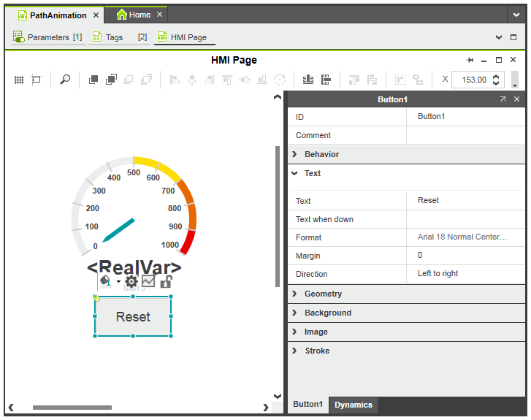Click the bring to front icon
This screenshot has height=420, width=531.
pos(93,80)
